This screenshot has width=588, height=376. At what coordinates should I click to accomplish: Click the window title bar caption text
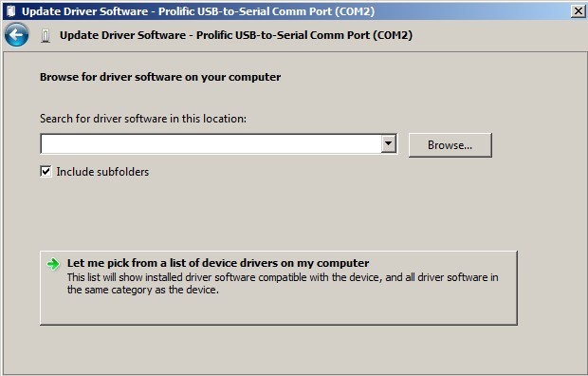pyautogui.click(x=198, y=11)
